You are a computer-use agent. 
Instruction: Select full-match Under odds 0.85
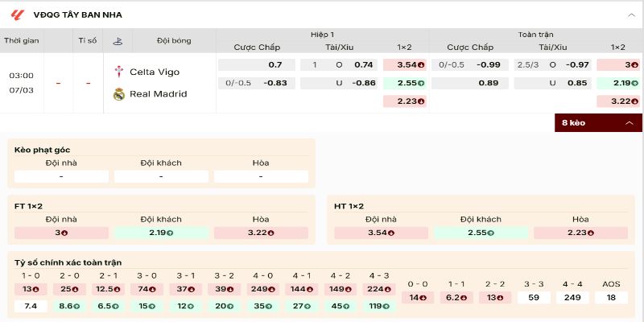coord(552,83)
